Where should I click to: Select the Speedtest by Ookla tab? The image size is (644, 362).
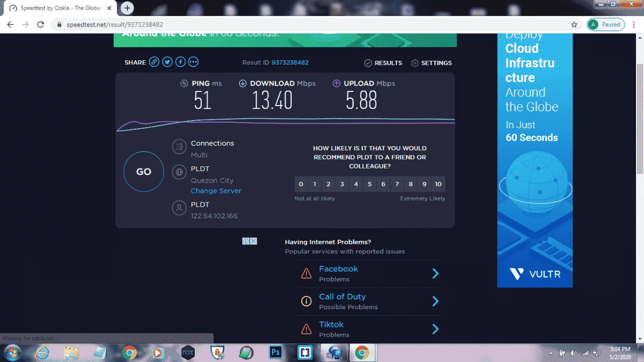(59, 8)
